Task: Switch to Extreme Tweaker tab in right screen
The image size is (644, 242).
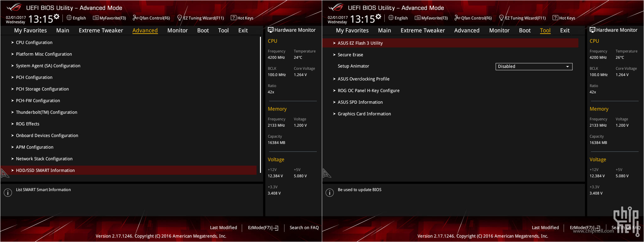Action: coord(423,30)
